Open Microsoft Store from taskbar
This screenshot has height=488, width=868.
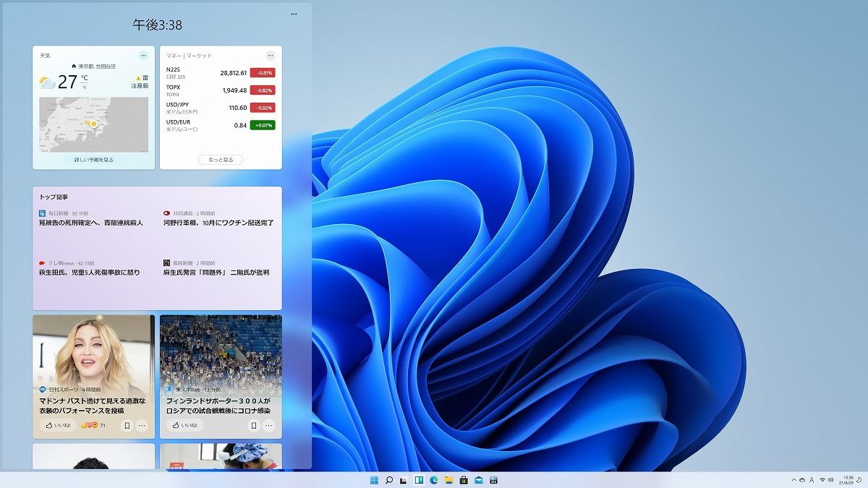click(464, 480)
